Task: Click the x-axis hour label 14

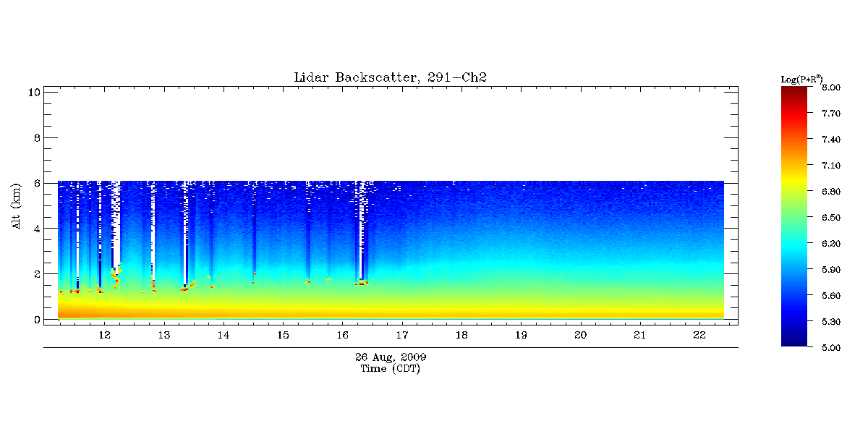Action: tap(224, 336)
